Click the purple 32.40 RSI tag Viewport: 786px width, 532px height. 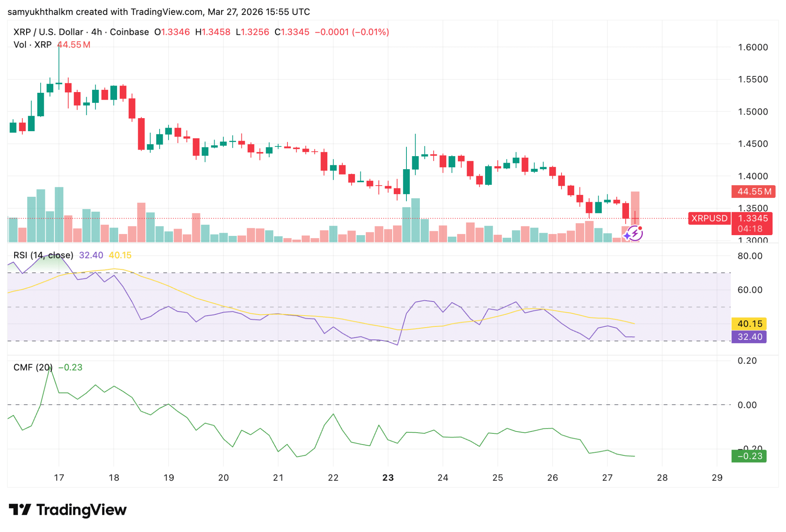tap(749, 337)
